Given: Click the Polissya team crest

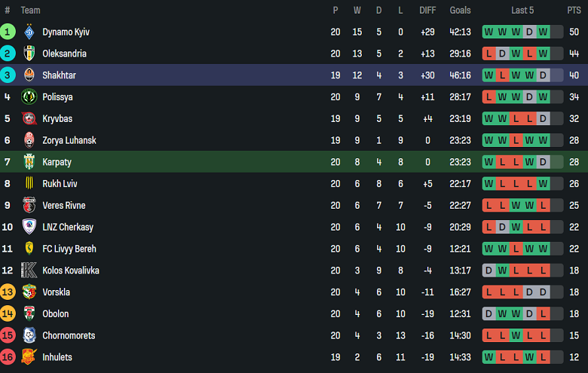Looking at the screenshot, I should (x=29, y=97).
